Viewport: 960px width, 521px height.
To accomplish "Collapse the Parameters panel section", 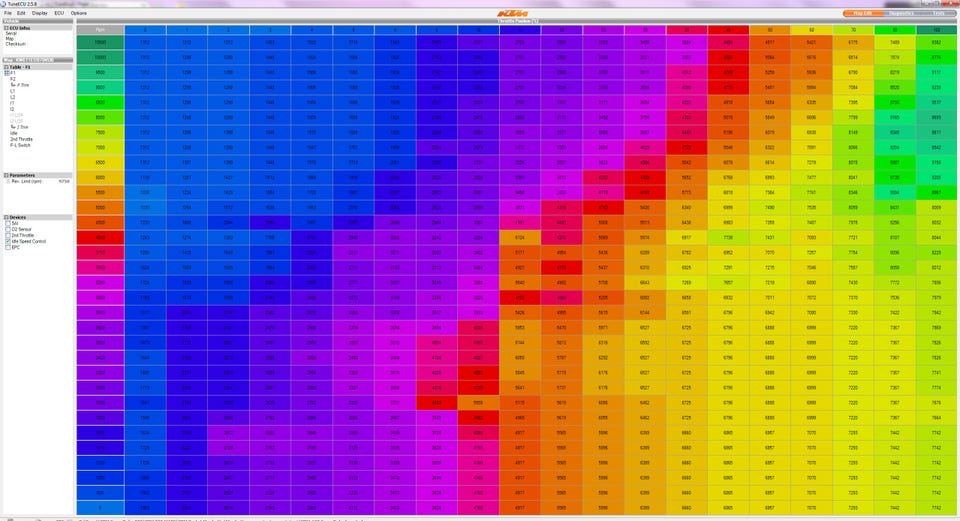I will tap(6, 176).
